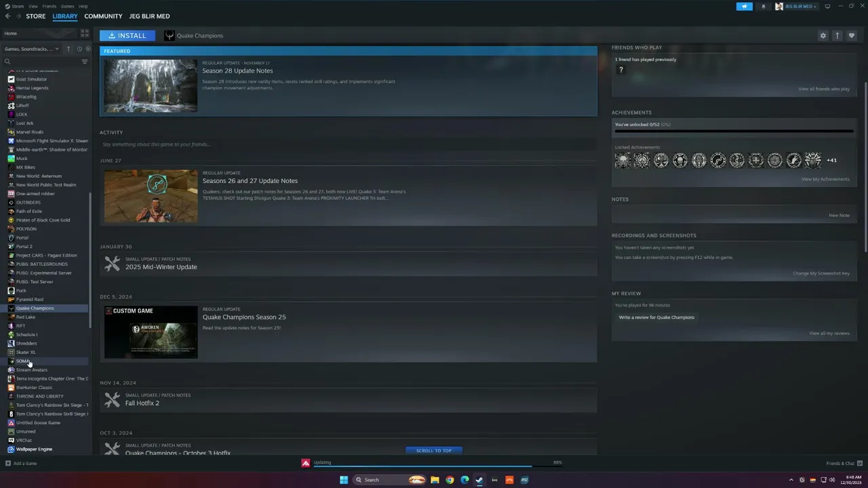Screen dimensions: 868x488
Task: Click the library sort arrow icon
Action: [x=68, y=49]
